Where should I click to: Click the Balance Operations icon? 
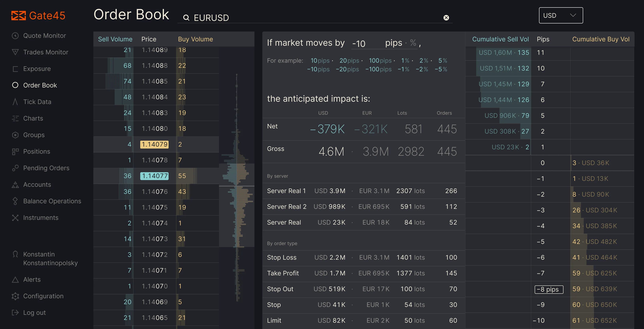pos(15,201)
